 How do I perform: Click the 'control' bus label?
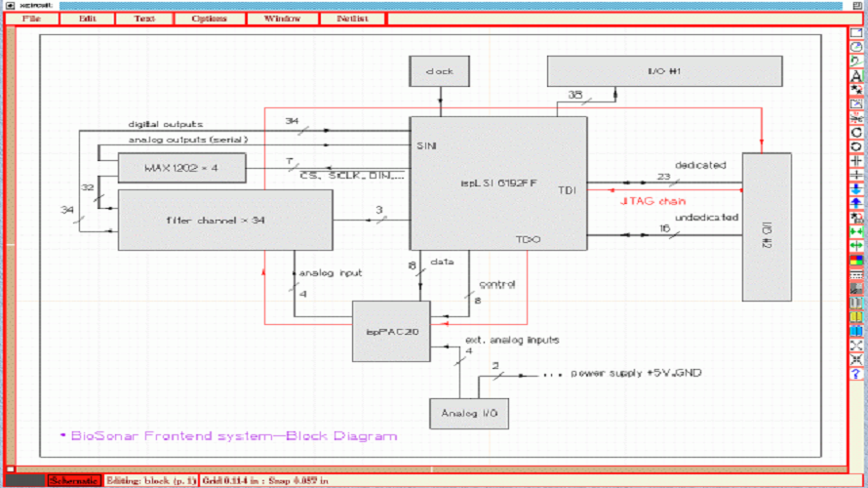pos(497,284)
